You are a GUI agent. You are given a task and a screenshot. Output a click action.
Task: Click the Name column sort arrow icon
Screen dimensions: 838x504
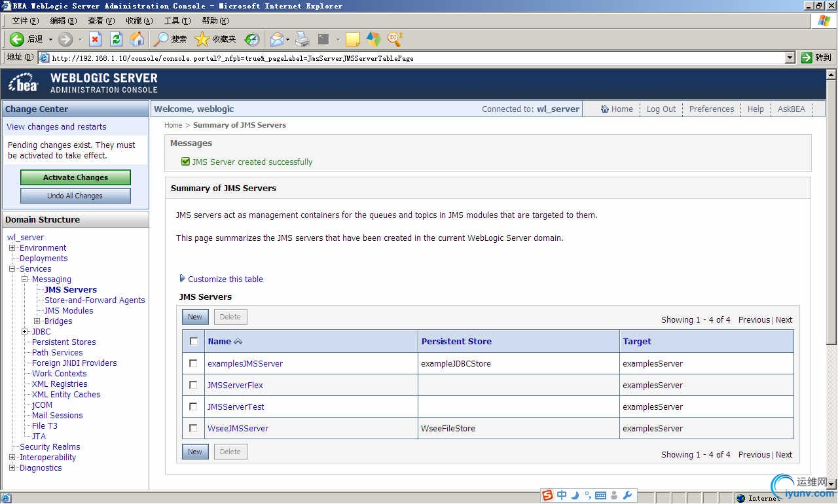coord(238,342)
